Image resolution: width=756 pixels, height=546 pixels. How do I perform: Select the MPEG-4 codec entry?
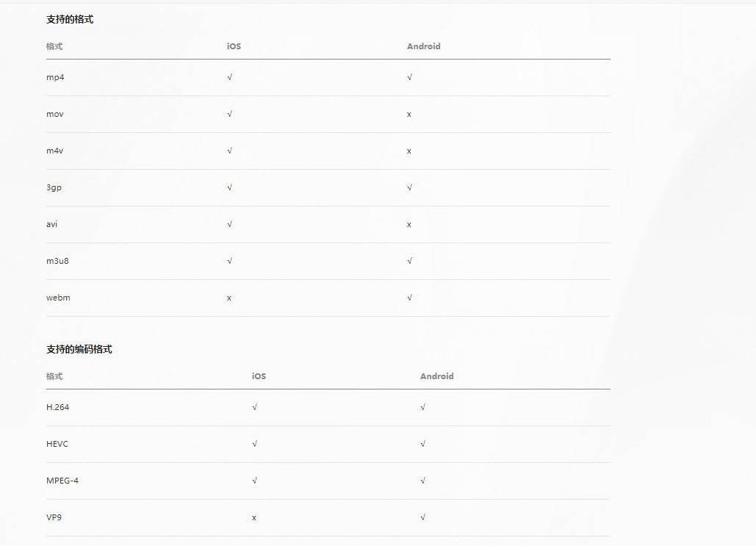point(62,481)
